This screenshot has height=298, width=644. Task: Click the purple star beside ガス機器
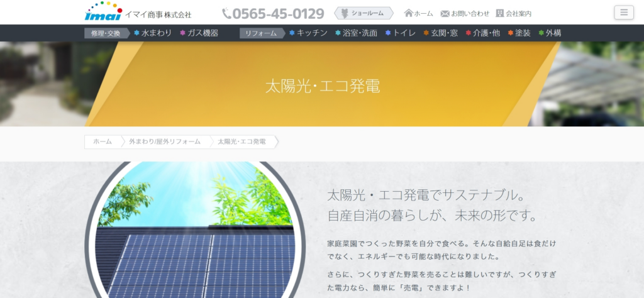click(x=183, y=33)
